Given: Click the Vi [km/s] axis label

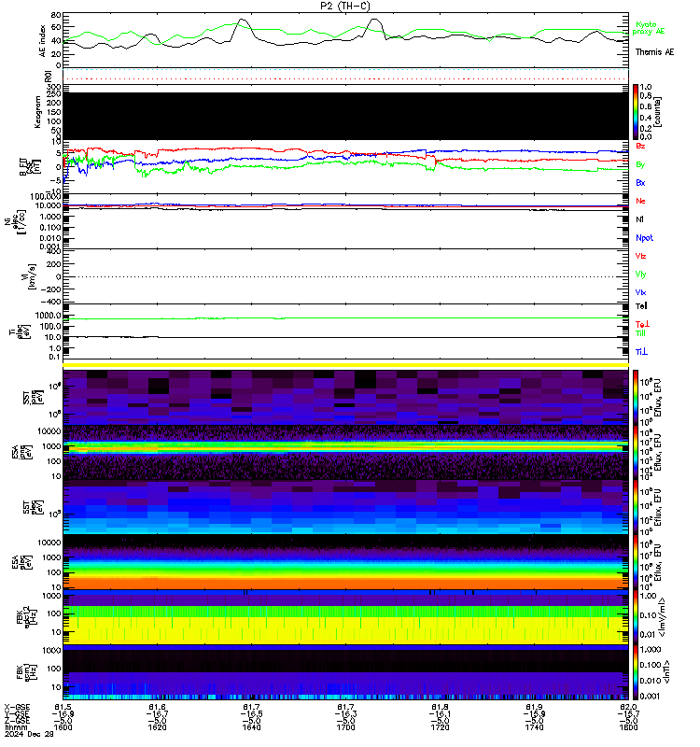Looking at the screenshot, I should pyautogui.click(x=28, y=276).
